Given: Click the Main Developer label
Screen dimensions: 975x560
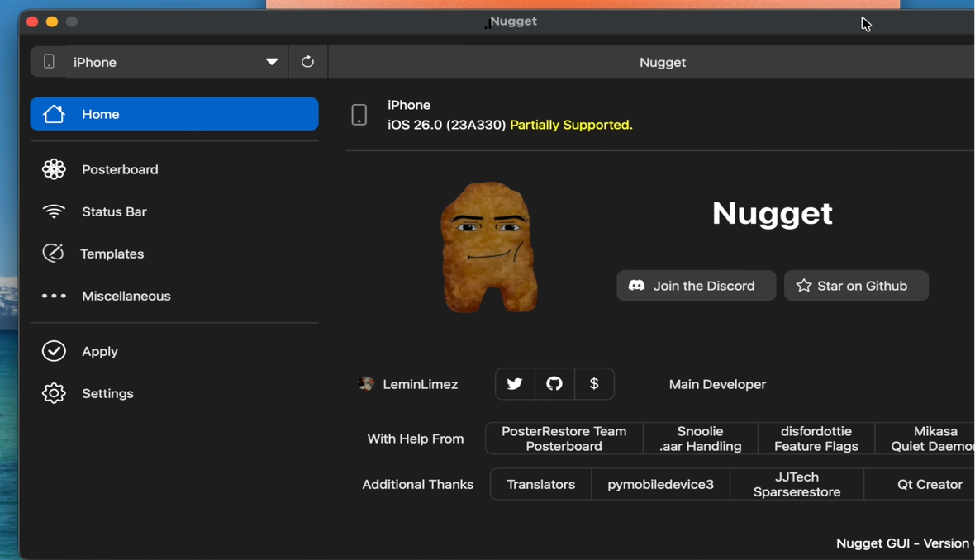Looking at the screenshot, I should (x=717, y=384).
